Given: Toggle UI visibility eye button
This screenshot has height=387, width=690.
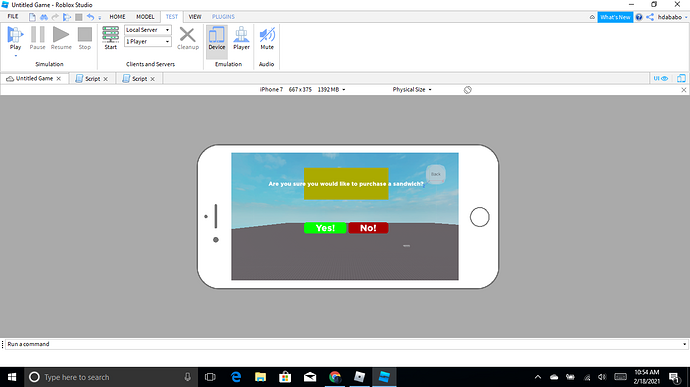Looking at the screenshot, I should (661, 78).
